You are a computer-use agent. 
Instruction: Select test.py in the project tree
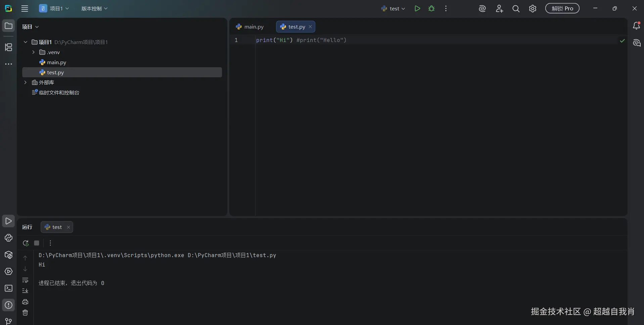(122, 72)
